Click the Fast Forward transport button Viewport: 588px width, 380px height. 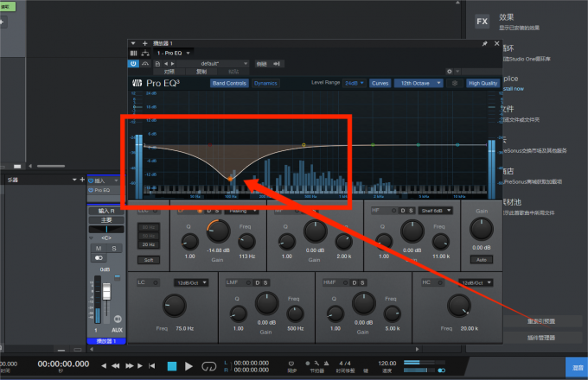(130, 366)
